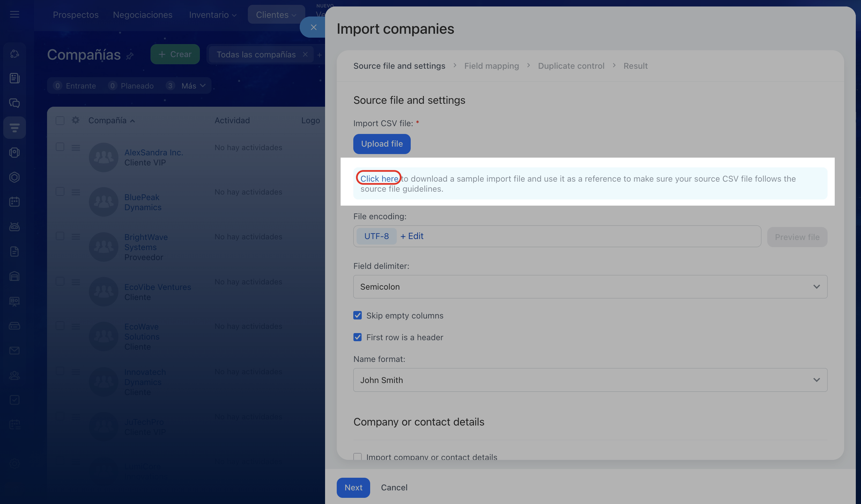
Task: Open the Inventario menu
Action: pyautogui.click(x=212, y=15)
